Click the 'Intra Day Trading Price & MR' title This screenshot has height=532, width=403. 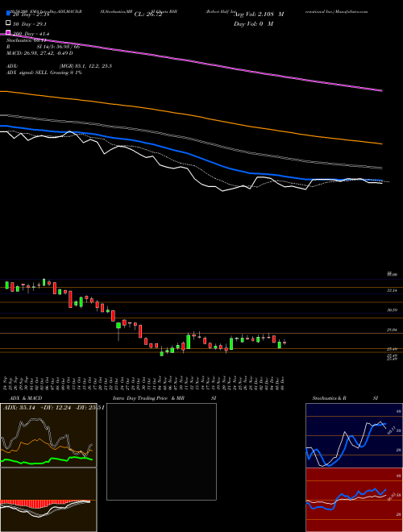coord(149,398)
